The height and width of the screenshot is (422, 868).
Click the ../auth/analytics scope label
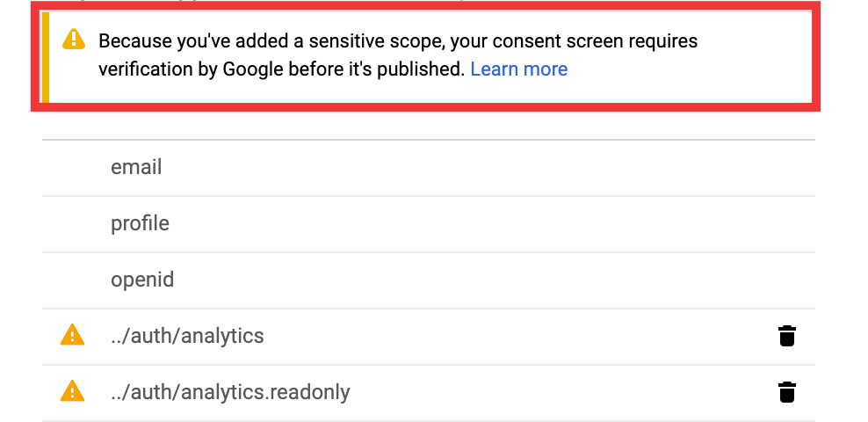click(187, 336)
